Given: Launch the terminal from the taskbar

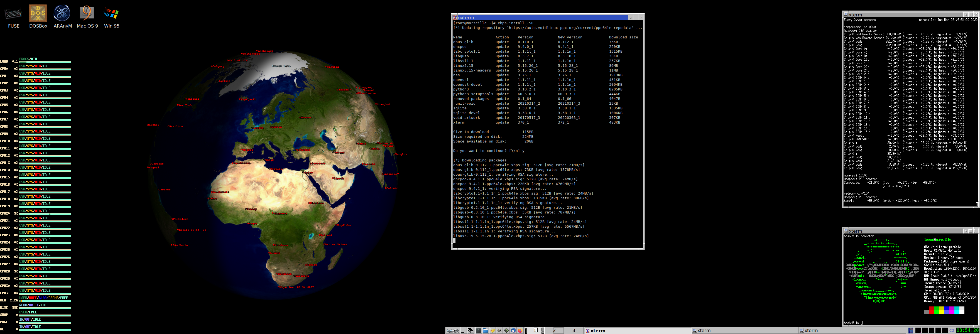Looking at the screenshot, I should pyautogui.click(x=479, y=331).
